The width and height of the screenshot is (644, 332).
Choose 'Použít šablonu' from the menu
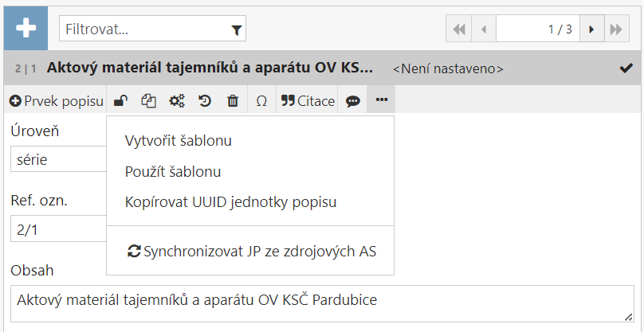tap(173, 171)
